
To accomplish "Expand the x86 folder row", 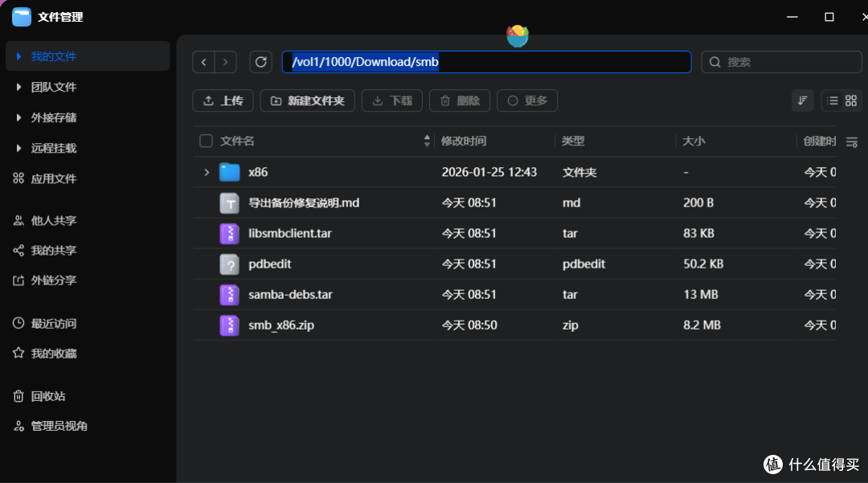I will (207, 172).
